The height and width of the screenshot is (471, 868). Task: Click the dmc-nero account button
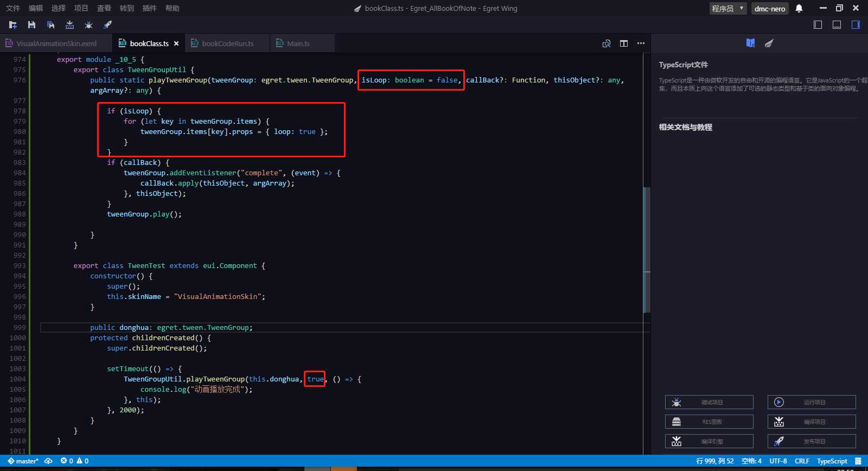(770, 8)
